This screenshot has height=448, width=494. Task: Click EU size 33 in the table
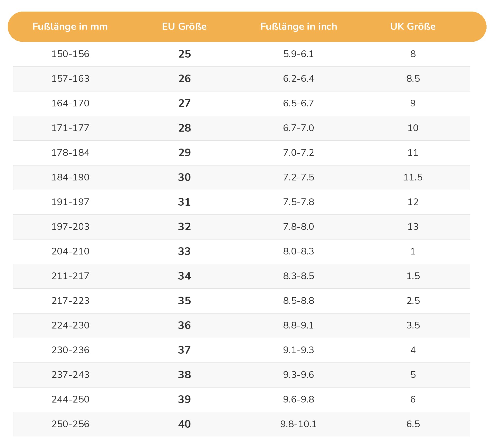[184, 251]
